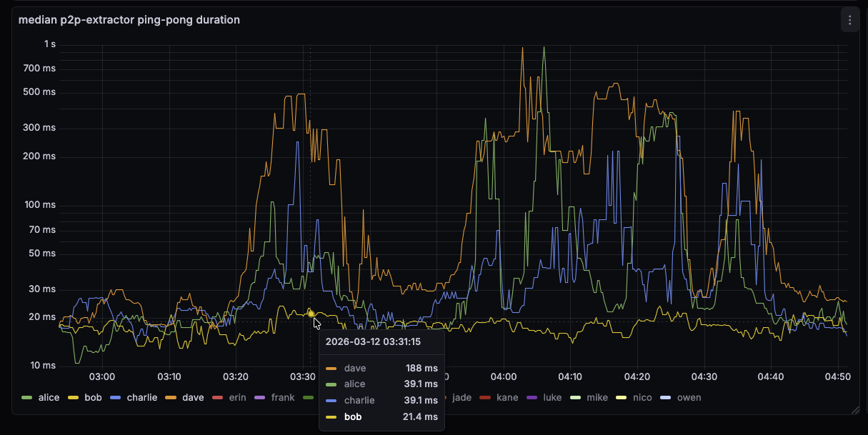Click the jade legend label
The width and height of the screenshot is (868, 435).
point(462,397)
